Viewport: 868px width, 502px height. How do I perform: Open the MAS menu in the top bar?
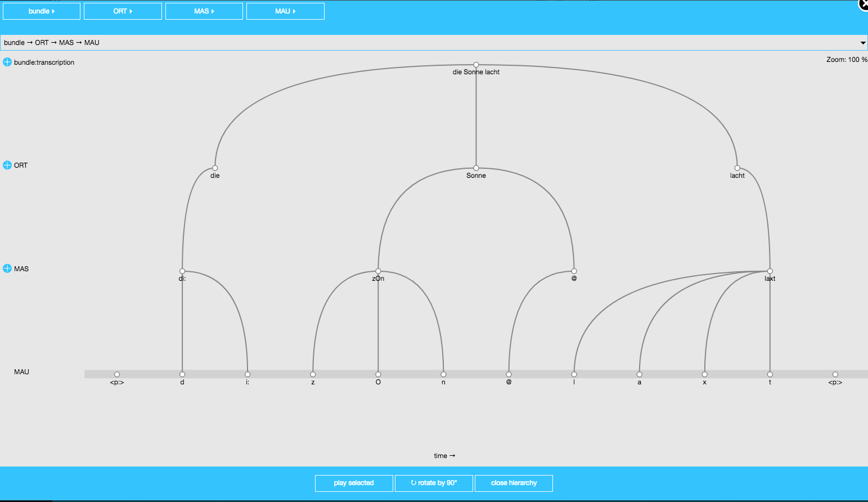click(x=204, y=11)
